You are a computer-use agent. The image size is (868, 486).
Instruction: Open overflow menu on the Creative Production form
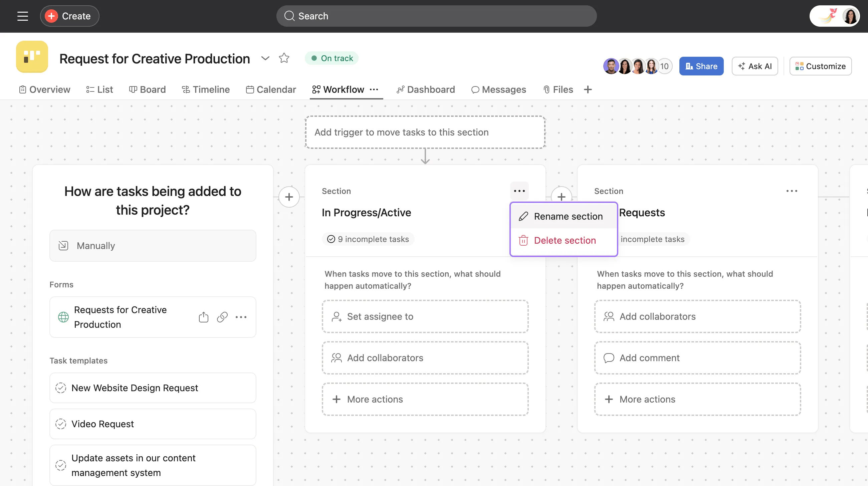(x=241, y=317)
